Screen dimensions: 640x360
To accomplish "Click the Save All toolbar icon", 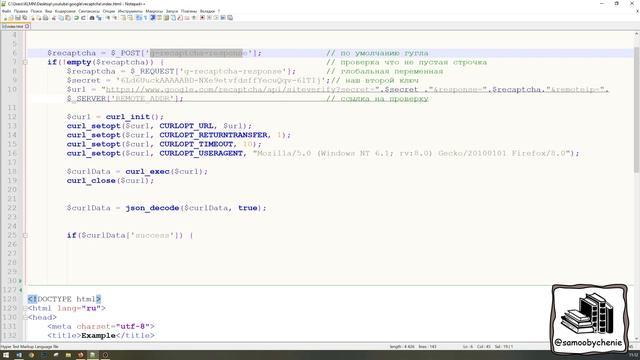I will click(x=24, y=18).
